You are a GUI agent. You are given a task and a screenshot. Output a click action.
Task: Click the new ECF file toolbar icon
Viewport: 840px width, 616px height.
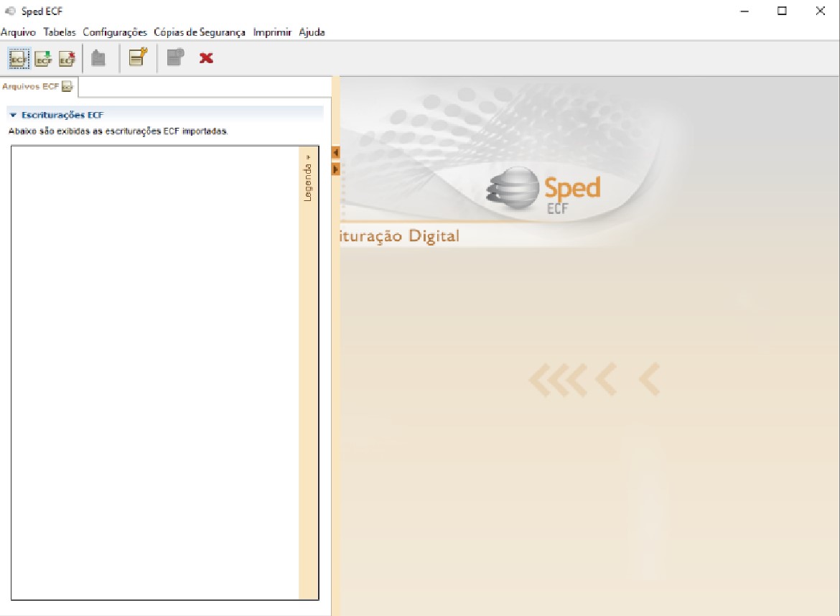click(19, 58)
